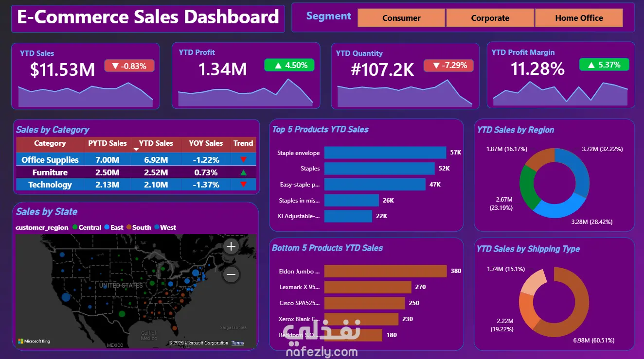This screenshot has width=644, height=359.
Task: Click the Eldon Jumbo bar in Bottom 5 Products
Action: tap(385, 271)
